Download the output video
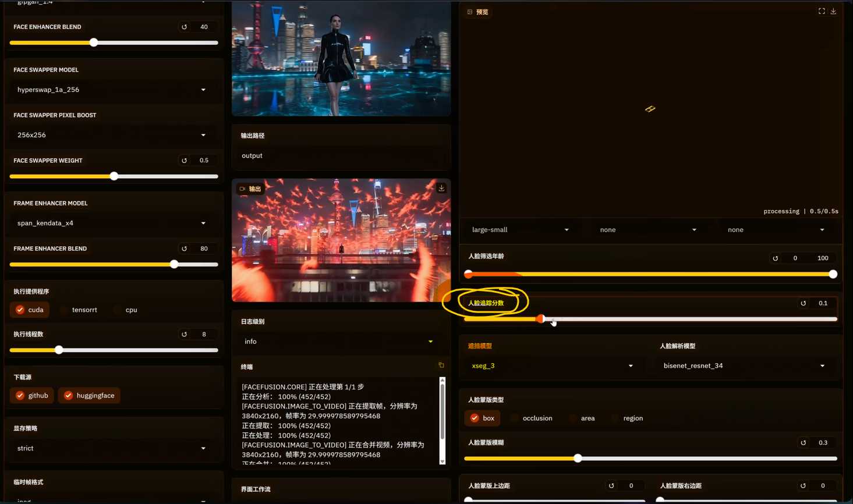 (441, 188)
